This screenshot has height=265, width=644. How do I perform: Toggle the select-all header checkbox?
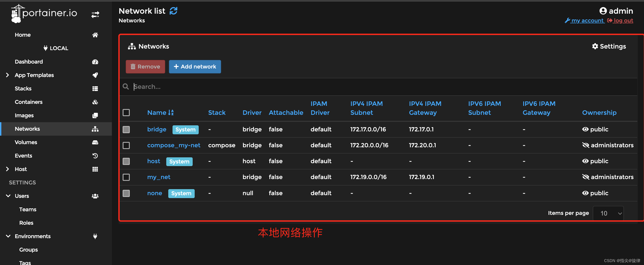click(126, 113)
